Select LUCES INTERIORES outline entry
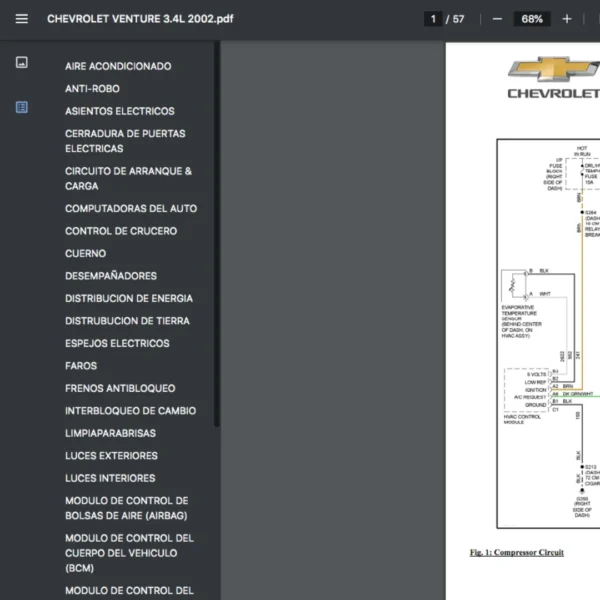This screenshot has width=600, height=600. (110, 478)
